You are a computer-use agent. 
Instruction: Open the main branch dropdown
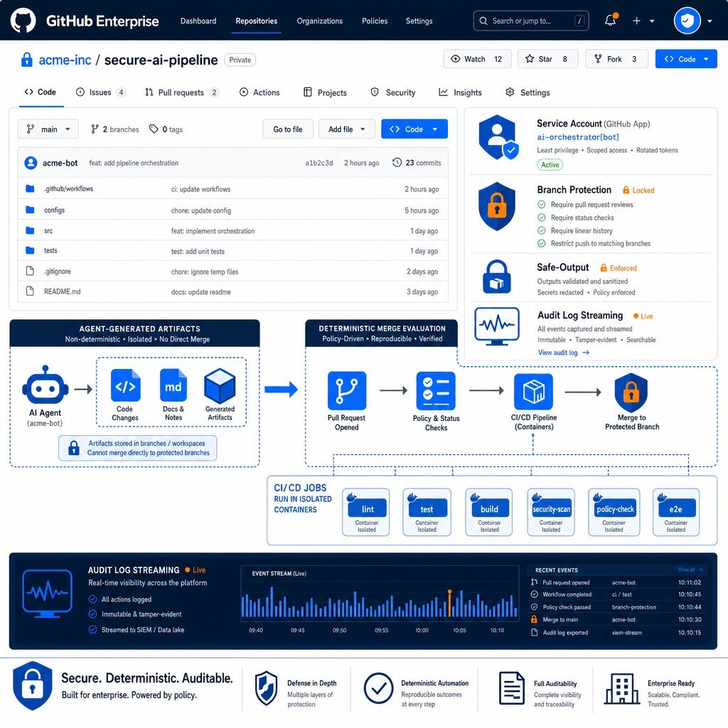48,129
